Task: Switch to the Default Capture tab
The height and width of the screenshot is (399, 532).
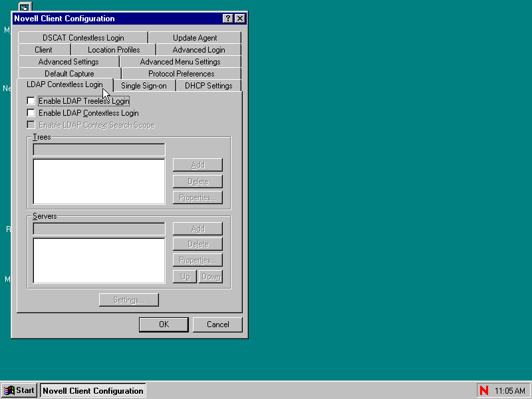Action: 69,74
